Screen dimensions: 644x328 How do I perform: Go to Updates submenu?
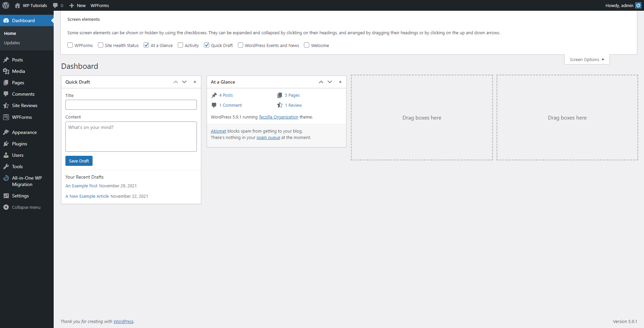[12, 43]
